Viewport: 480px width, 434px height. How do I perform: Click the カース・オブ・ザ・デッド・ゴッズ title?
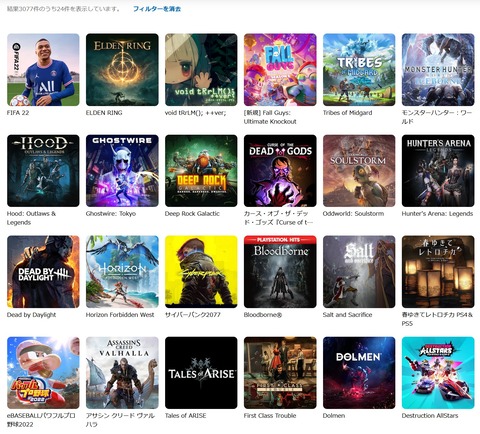pyautogui.click(x=278, y=218)
